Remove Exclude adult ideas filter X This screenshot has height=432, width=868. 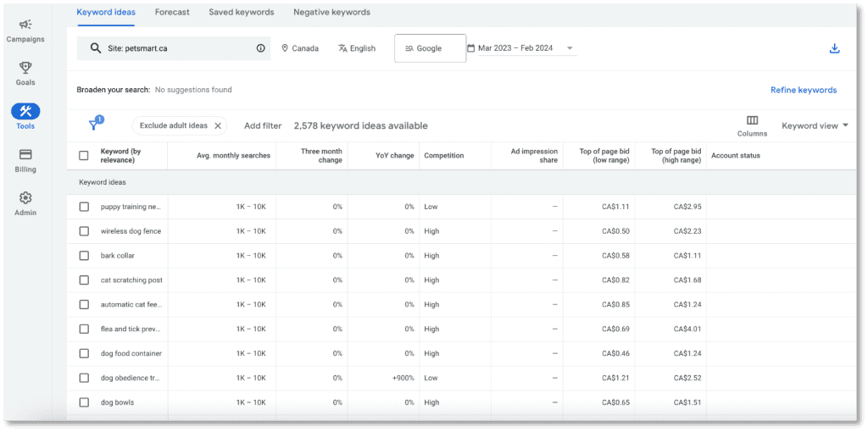click(218, 125)
